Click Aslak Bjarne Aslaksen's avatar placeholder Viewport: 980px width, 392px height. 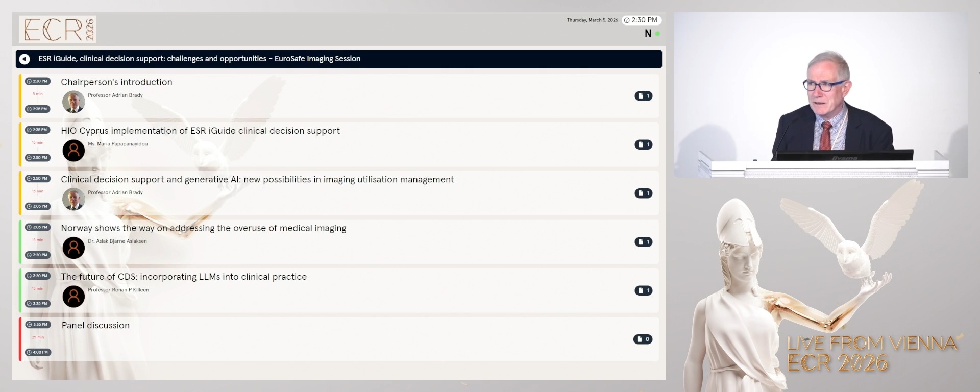(x=73, y=248)
